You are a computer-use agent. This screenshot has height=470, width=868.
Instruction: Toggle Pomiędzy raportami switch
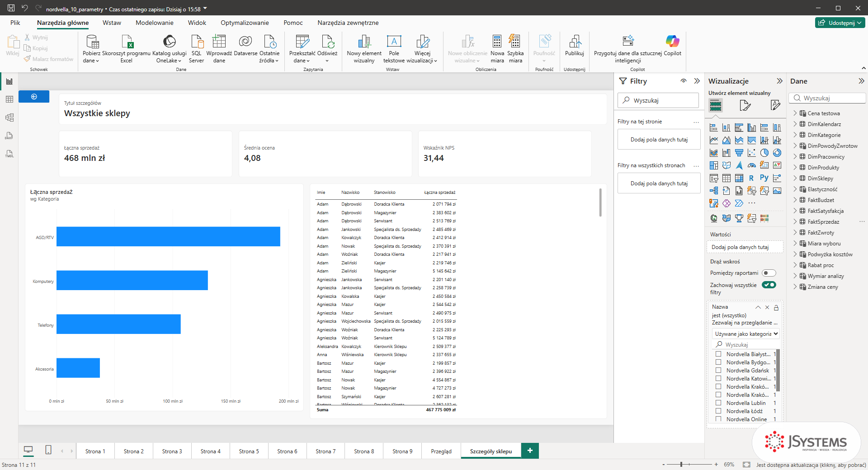[769, 273]
